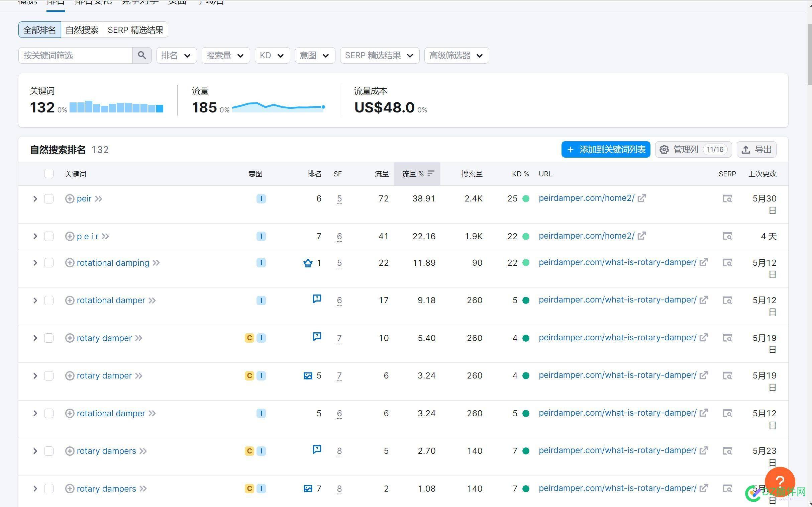812x507 pixels.
Task: Click the traffic trend line chart
Action: [x=279, y=107]
